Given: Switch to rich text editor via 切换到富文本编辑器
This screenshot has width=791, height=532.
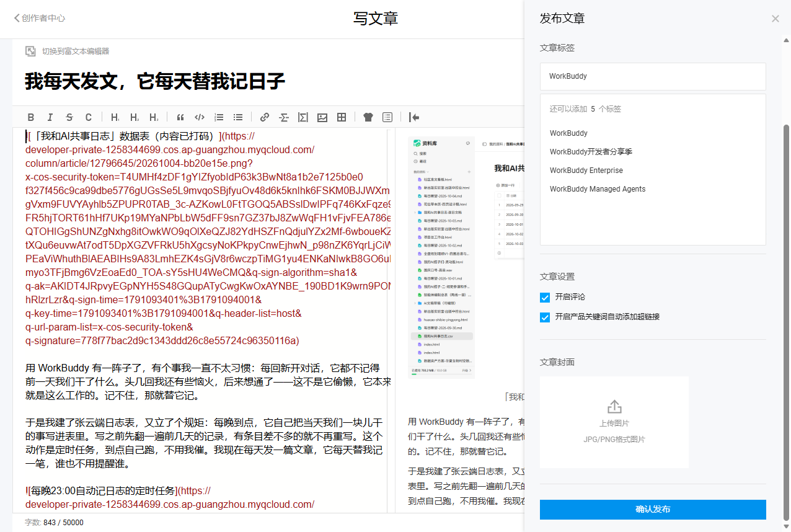Looking at the screenshot, I should tap(76, 51).
